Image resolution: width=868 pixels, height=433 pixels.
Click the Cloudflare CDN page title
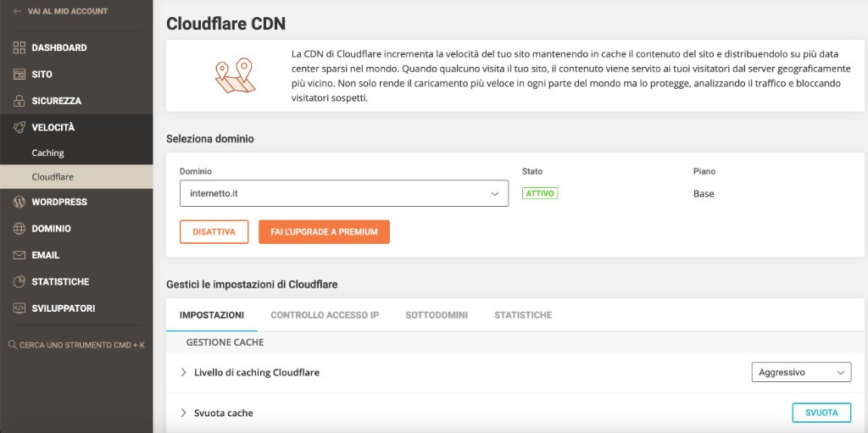point(225,23)
